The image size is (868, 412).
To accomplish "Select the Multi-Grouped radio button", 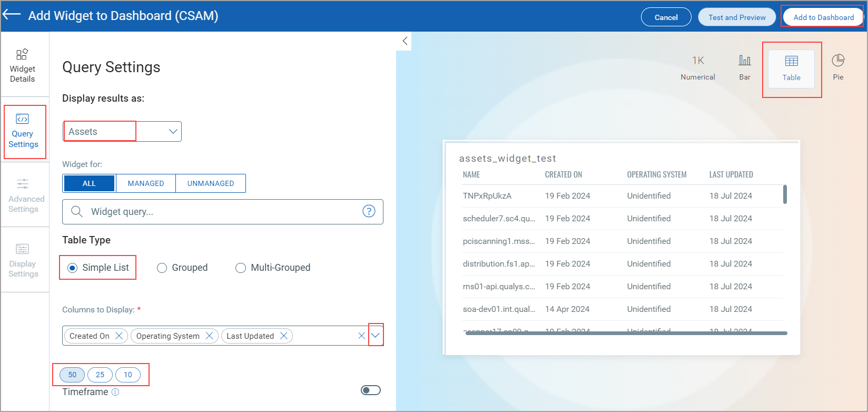I will pos(241,268).
